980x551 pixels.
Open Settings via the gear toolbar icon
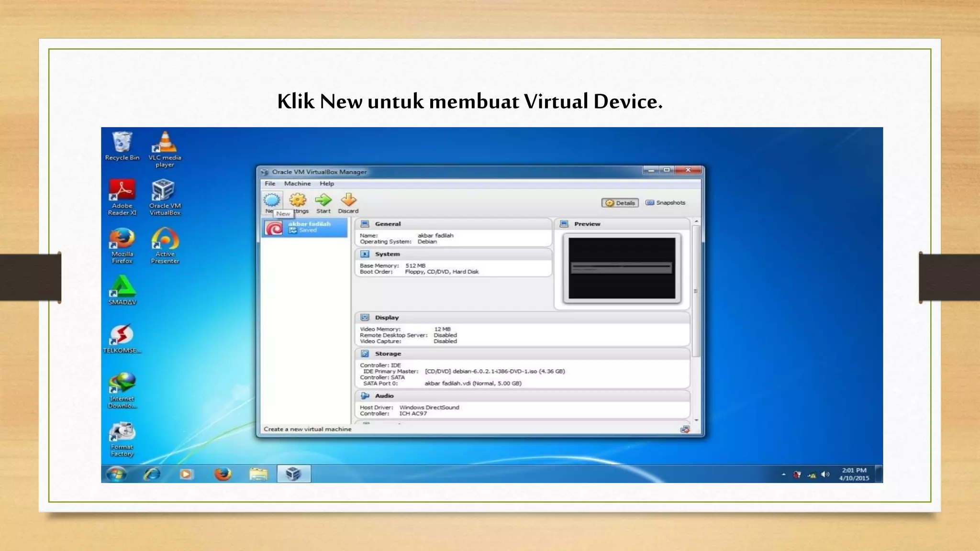click(298, 200)
